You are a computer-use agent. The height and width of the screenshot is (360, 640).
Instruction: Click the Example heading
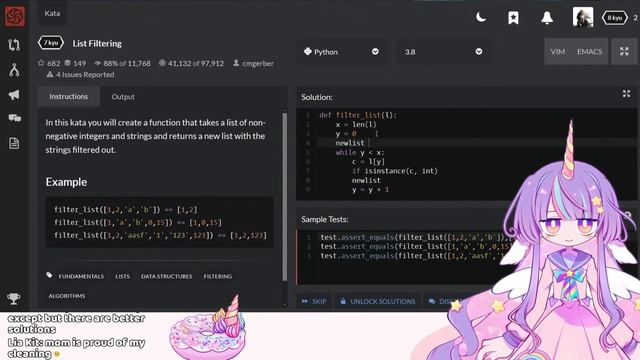click(66, 182)
